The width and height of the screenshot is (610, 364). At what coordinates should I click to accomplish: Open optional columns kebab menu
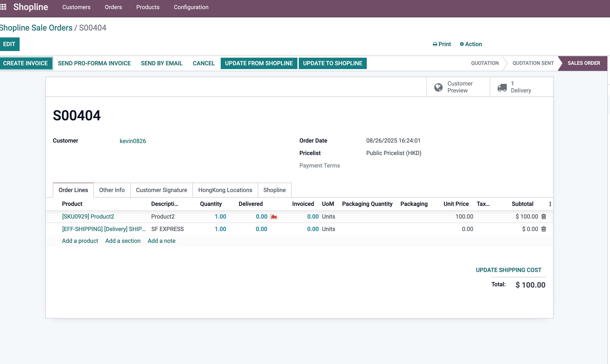550,204
